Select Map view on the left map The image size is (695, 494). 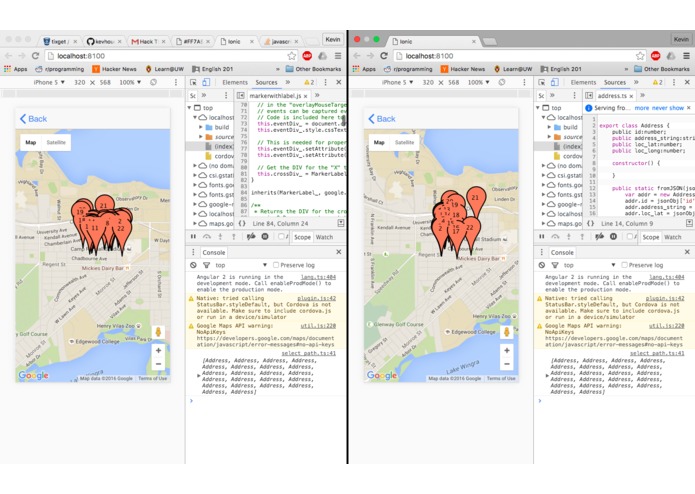point(31,143)
